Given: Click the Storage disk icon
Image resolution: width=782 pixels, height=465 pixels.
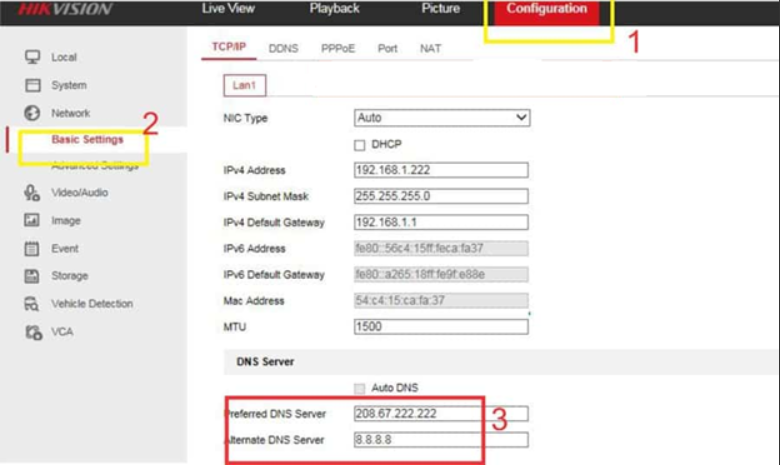Looking at the screenshot, I should 31,275.
